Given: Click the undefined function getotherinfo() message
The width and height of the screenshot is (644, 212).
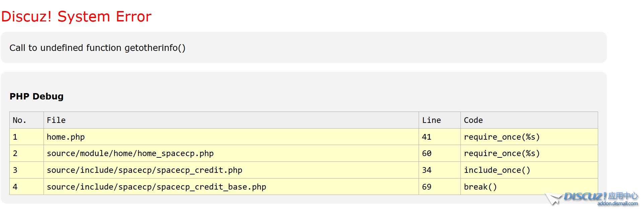Looking at the screenshot, I should coord(97,48).
